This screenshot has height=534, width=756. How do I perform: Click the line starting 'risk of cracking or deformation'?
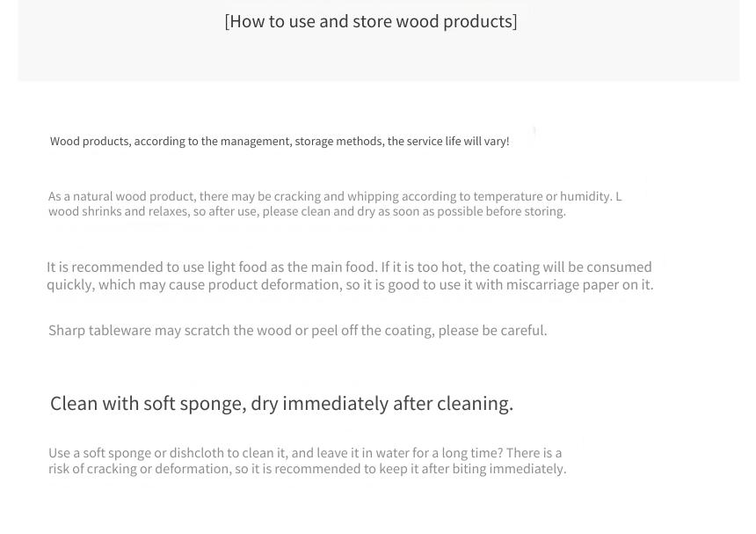pos(307,469)
